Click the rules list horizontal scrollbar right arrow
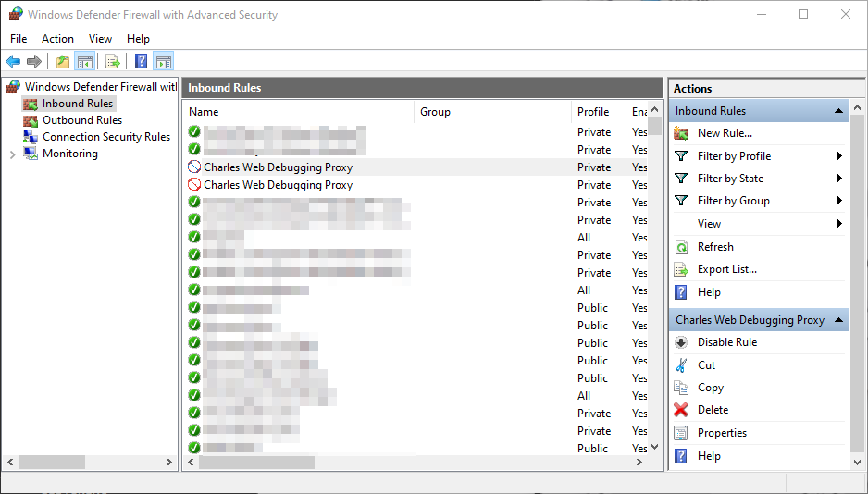 coord(639,462)
